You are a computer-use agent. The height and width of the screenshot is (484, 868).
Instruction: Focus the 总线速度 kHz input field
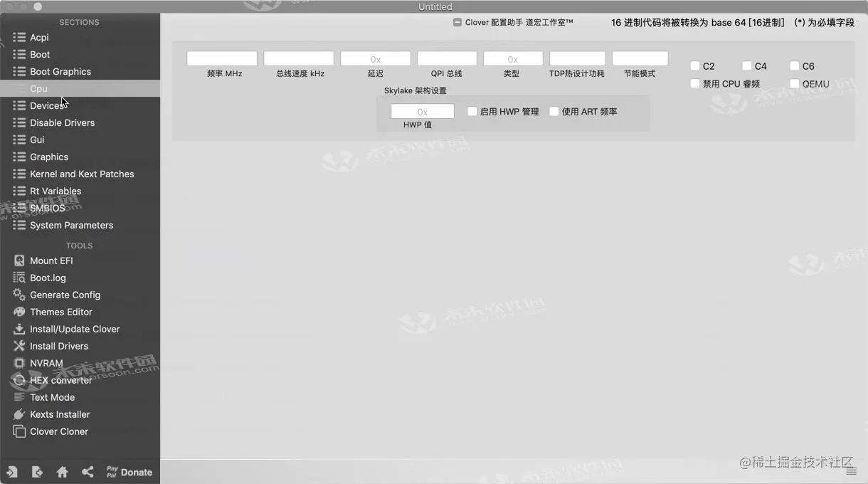click(x=299, y=59)
